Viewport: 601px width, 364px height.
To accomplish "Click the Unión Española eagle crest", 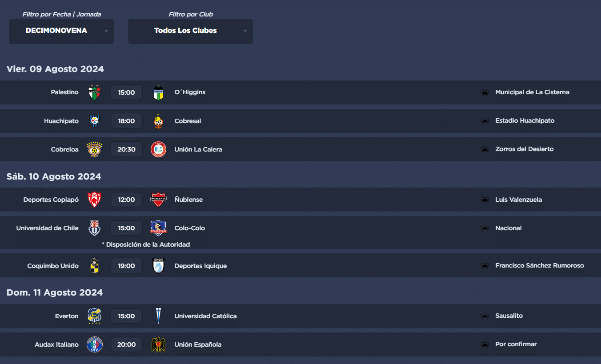I will pos(158,344).
